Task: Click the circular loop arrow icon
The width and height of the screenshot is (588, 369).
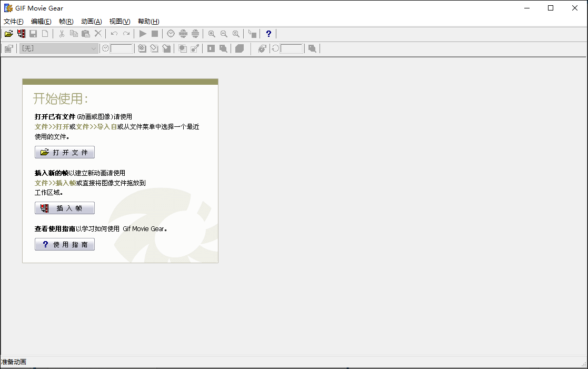Action: click(276, 48)
